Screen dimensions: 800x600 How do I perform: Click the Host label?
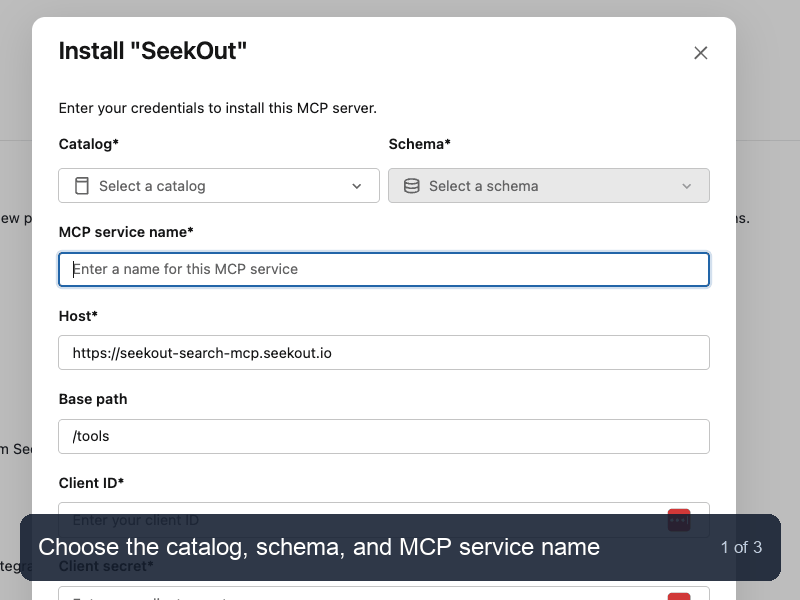[78, 316]
